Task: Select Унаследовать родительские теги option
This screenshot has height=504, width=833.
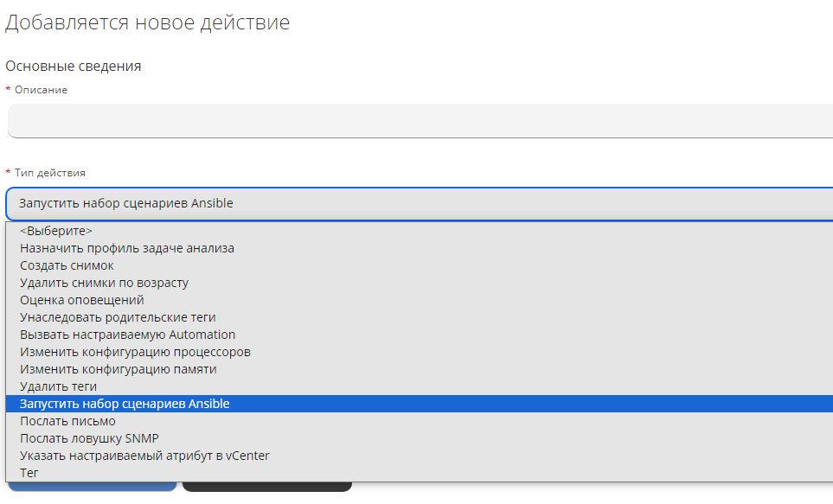Action: click(118, 317)
